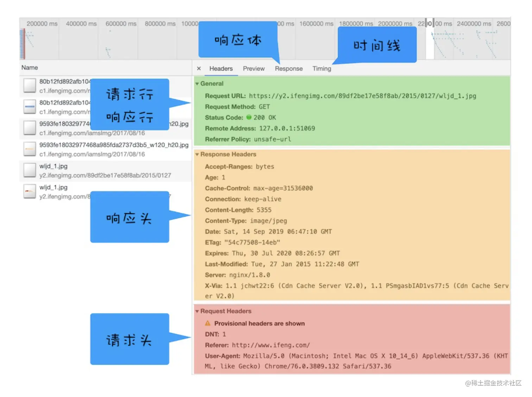Click the thumbnail of the second wljd_1.jpg request
Screen dimensions: 532x397
coord(29,191)
